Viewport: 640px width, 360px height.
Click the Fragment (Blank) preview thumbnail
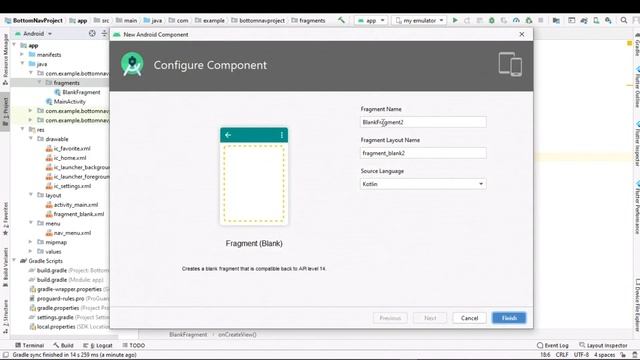[254, 176]
